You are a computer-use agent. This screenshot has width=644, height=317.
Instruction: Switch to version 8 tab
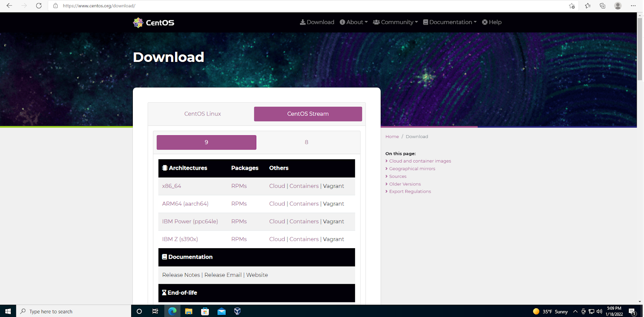[307, 142]
